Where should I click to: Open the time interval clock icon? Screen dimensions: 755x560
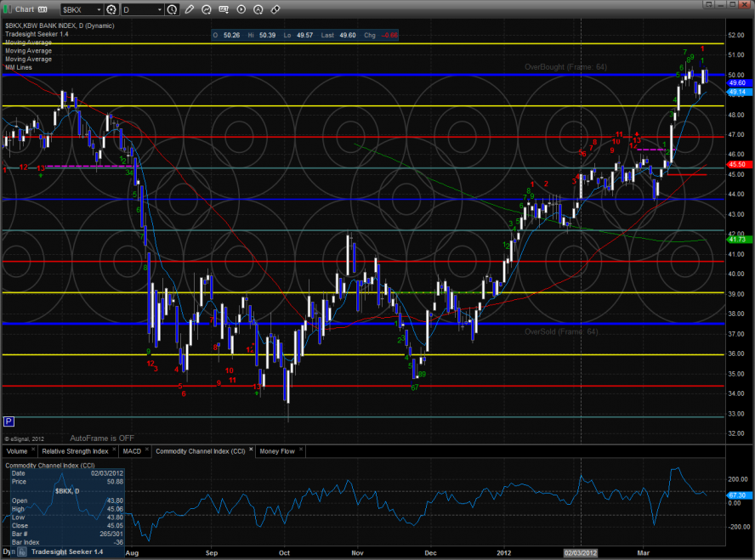coord(173,9)
